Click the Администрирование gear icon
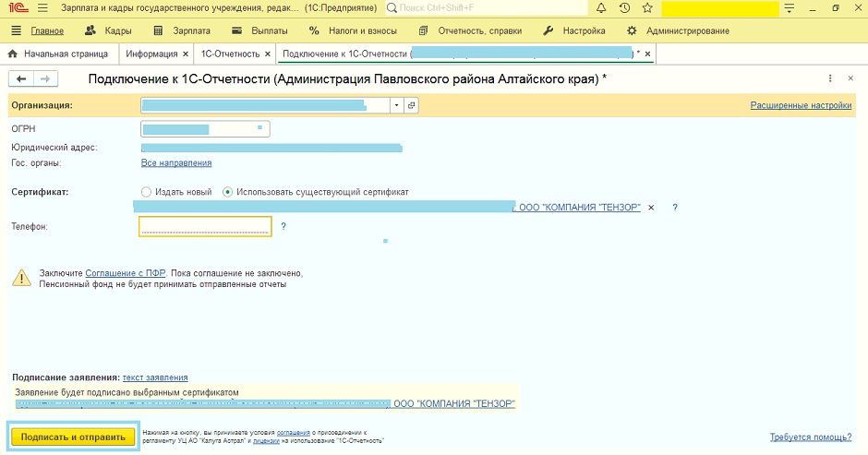 tap(632, 31)
